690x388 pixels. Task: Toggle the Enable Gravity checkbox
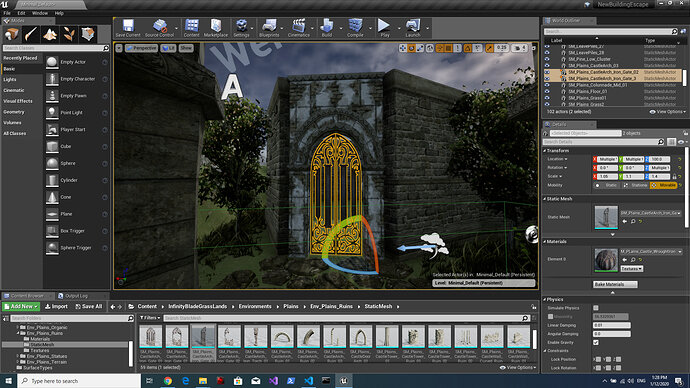(x=596, y=342)
